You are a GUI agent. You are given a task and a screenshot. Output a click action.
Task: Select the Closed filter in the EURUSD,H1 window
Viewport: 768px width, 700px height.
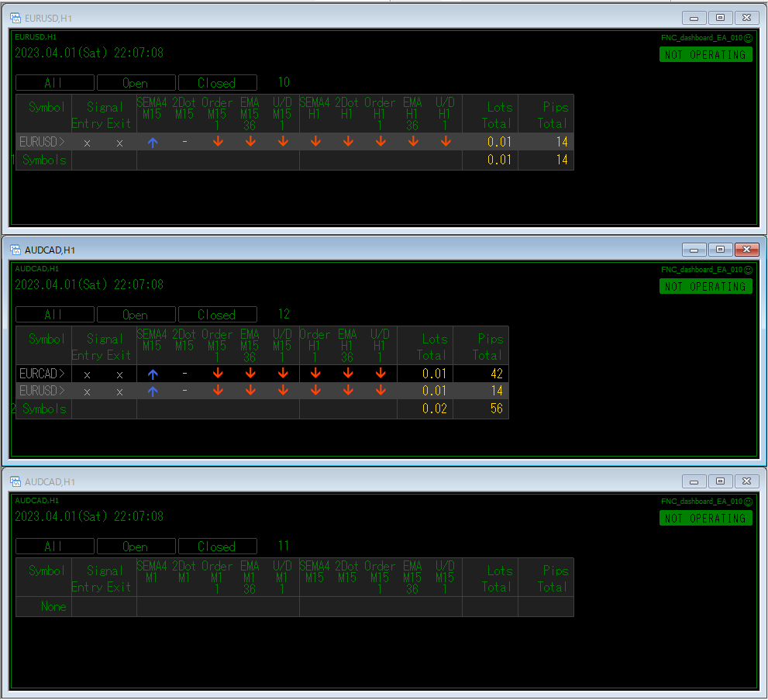click(x=218, y=83)
